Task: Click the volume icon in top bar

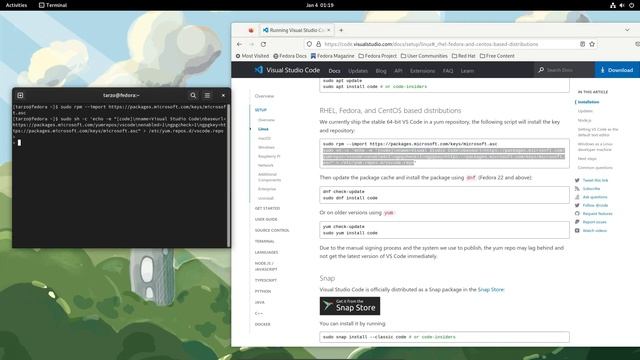Action: [x=622, y=5]
